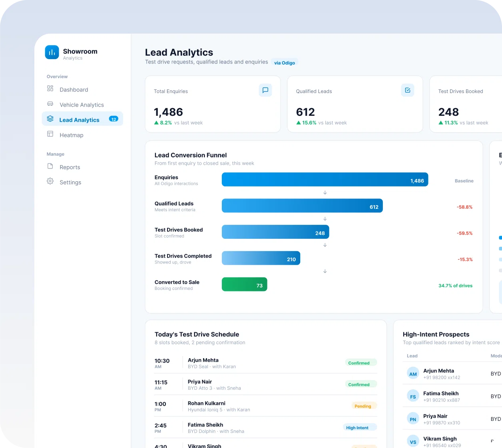Click the Baseline label
This screenshot has width=502, height=448.
click(x=464, y=181)
